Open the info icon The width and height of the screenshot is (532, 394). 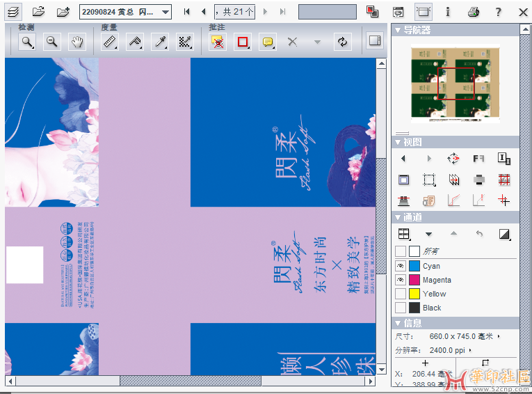point(448,12)
